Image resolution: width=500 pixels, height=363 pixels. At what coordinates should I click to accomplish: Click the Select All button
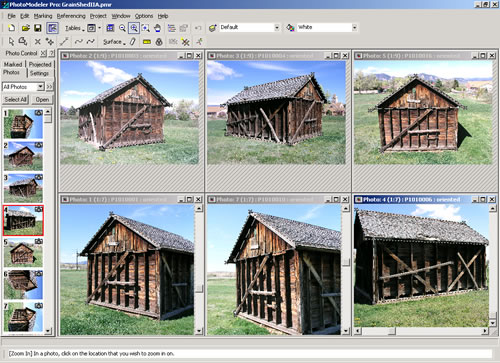(x=15, y=99)
